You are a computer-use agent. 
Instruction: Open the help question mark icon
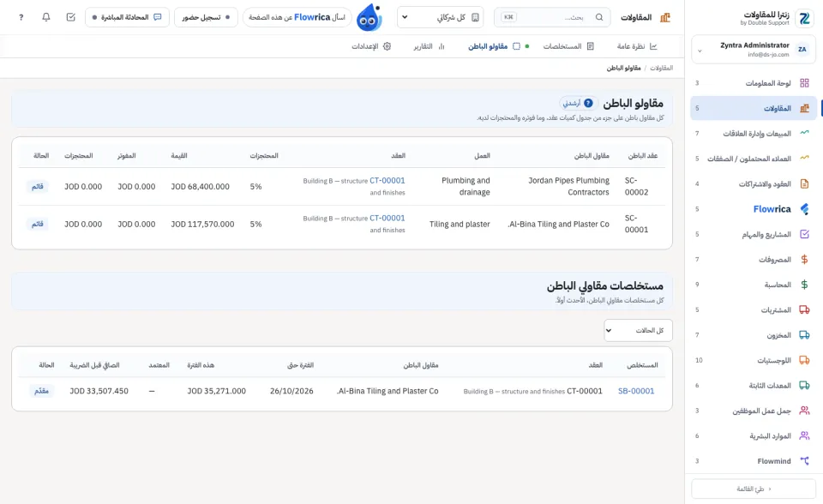[21, 17]
